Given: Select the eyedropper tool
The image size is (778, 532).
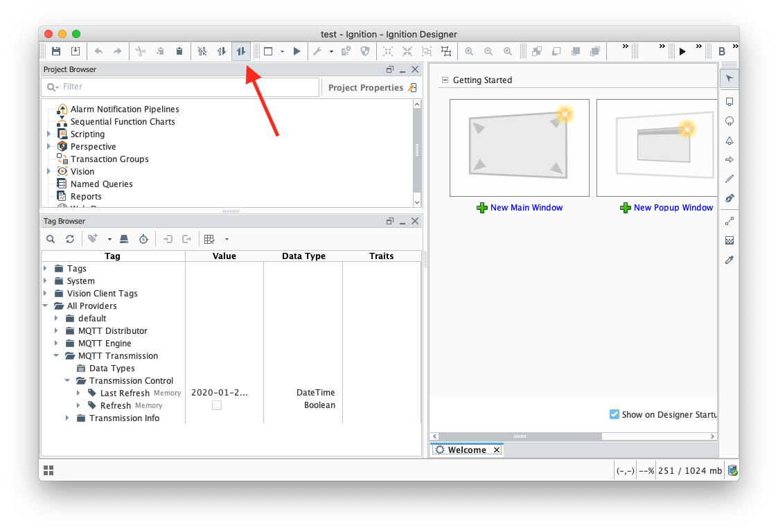Looking at the screenshot, I should click(730, 260).
